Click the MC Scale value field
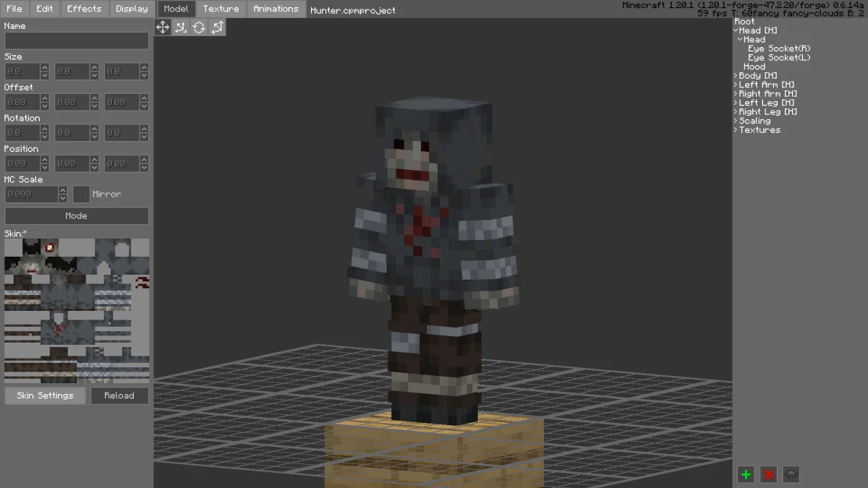Screen dimensions: 868x488 [31, 194]
